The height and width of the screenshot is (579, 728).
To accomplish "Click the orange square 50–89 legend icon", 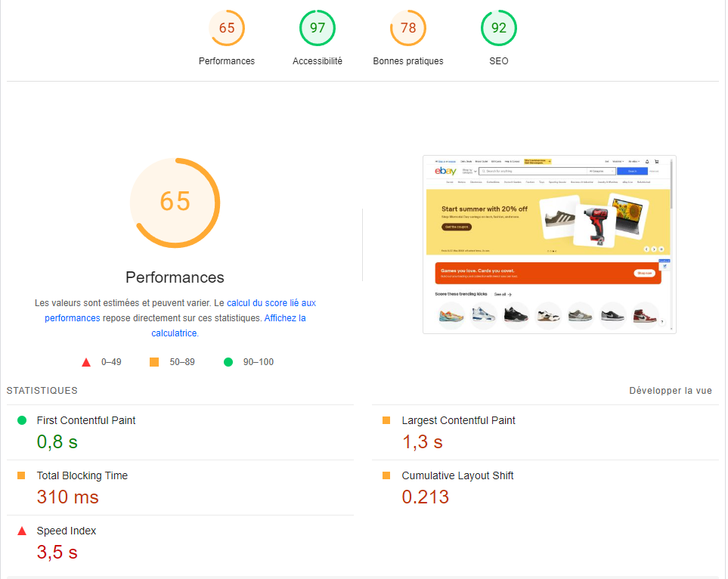I will tap(154, 362).
